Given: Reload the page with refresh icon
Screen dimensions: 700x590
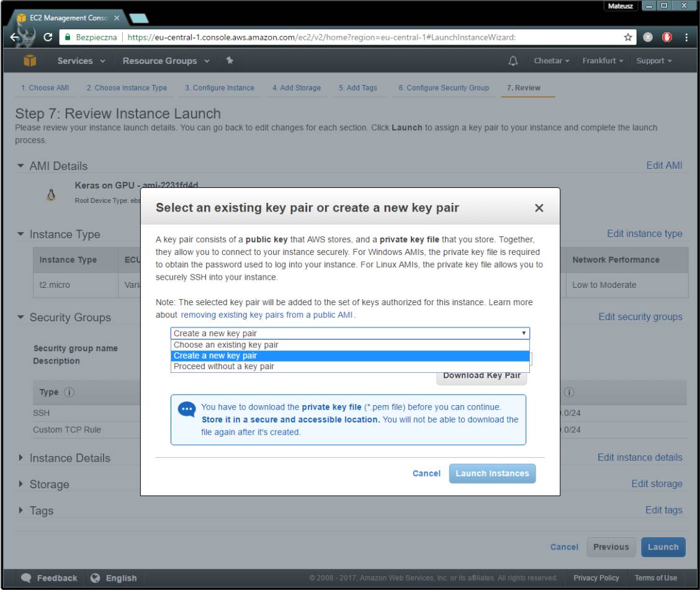Looking at the screenshot, I should pos(47,37).
